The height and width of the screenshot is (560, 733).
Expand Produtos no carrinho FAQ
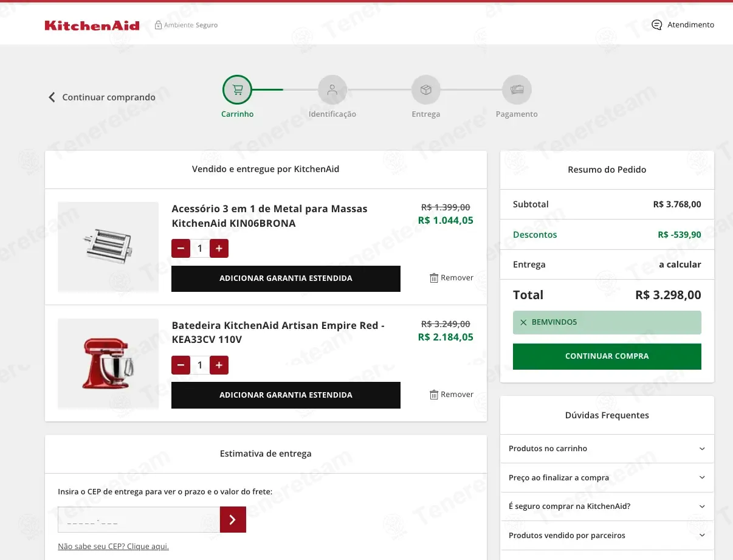pos(607,449)
